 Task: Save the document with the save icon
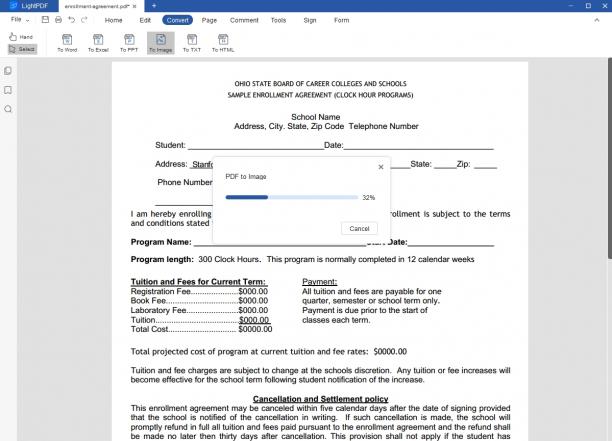tap(45, 20)
